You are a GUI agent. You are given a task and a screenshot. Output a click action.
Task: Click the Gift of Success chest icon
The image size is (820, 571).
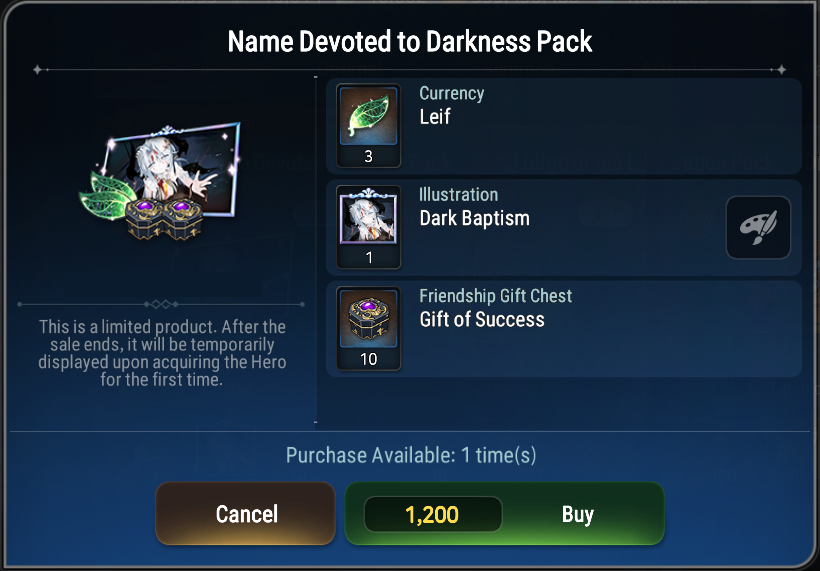pyautogui.click(x=369, y=318)
